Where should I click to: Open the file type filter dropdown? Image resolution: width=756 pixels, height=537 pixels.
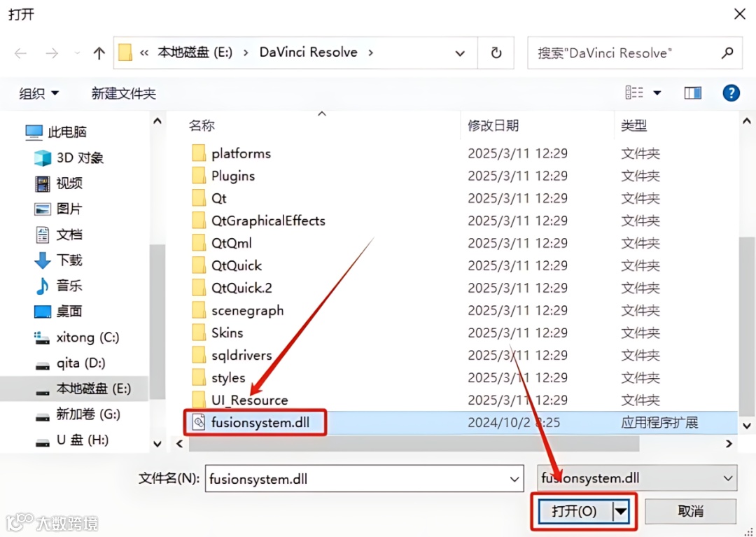(637, 478)
